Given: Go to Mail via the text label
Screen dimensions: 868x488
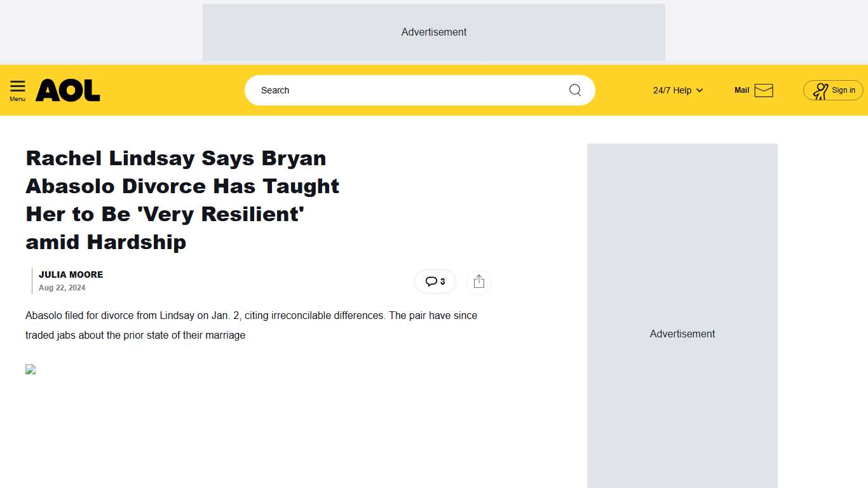Looking at the screenshot, I should [742, 90].
